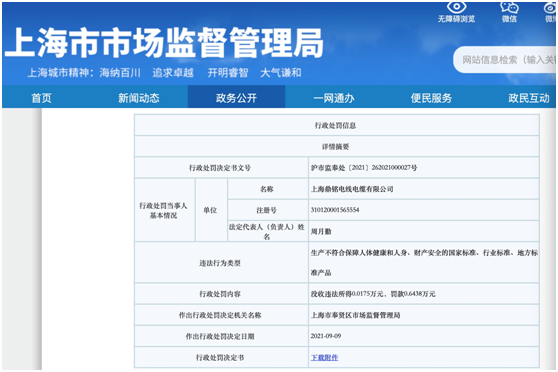Select the document number containing 2620210000027号
The height and width of the screenshot is (372, 558).
(364, 168)
